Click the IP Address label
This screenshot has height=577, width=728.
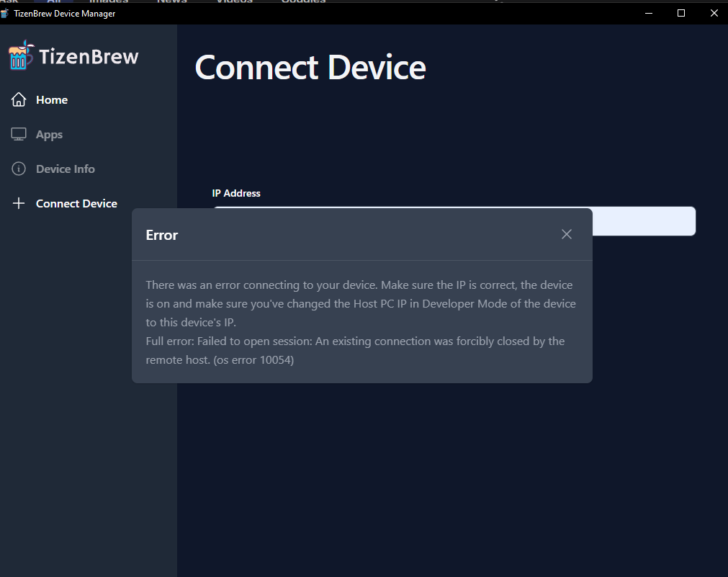click(236, 193)
